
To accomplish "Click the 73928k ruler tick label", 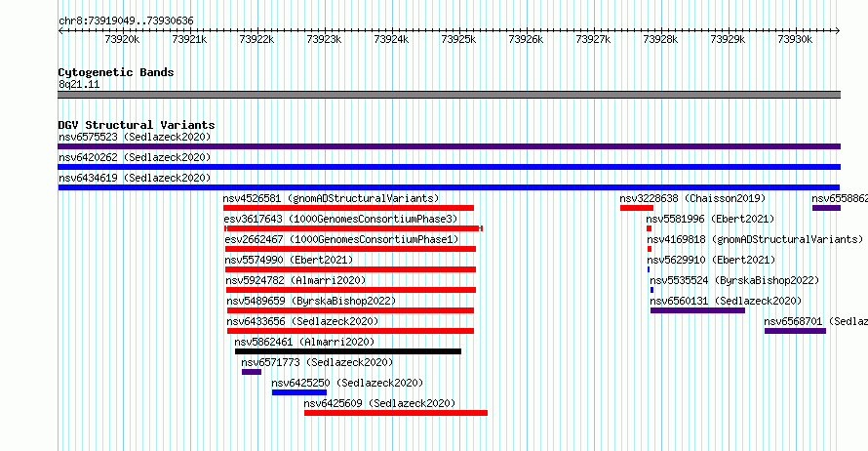I will pos(660,39).
